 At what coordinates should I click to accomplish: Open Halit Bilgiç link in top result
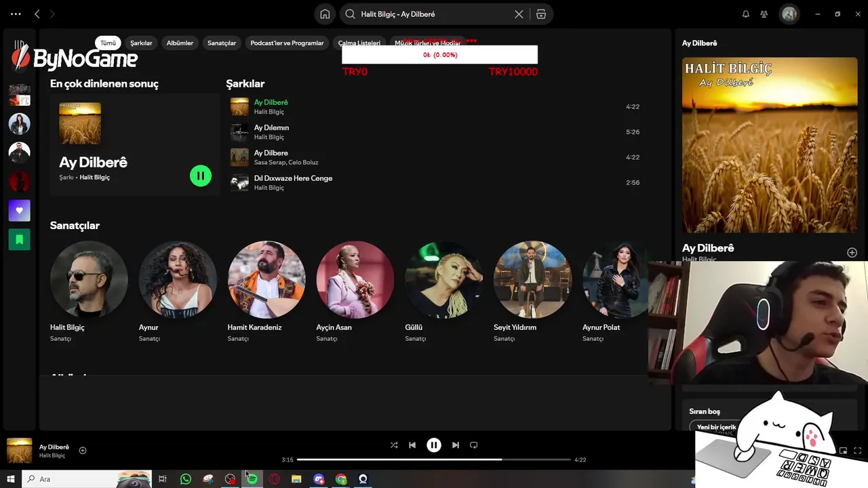pos(94,178)
